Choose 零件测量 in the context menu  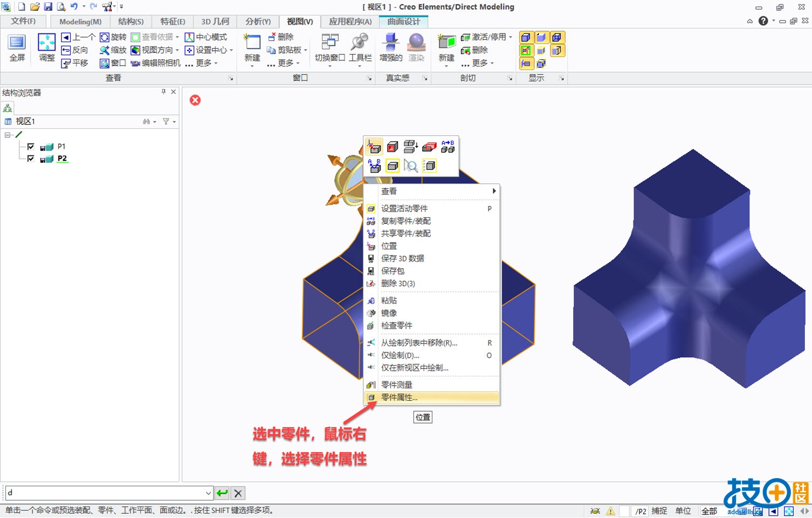pos(432,385)
